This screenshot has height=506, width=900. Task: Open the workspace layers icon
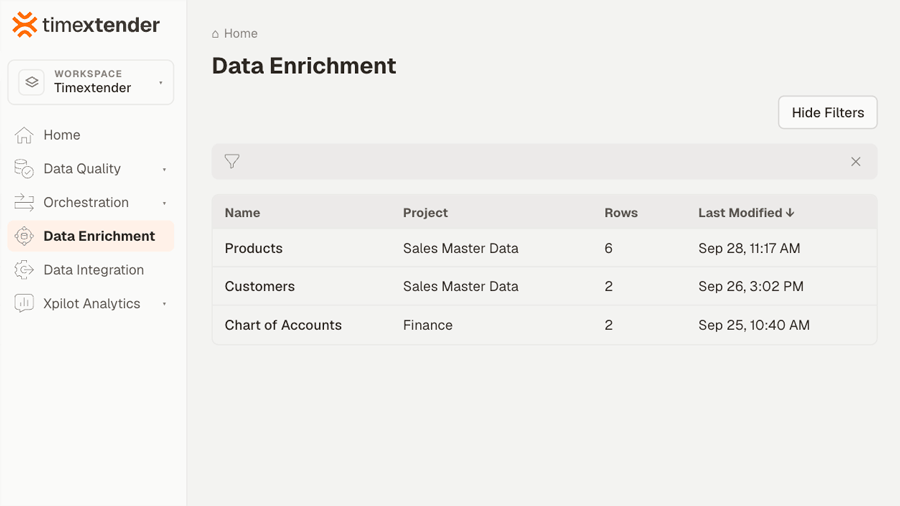coord(32,82)
